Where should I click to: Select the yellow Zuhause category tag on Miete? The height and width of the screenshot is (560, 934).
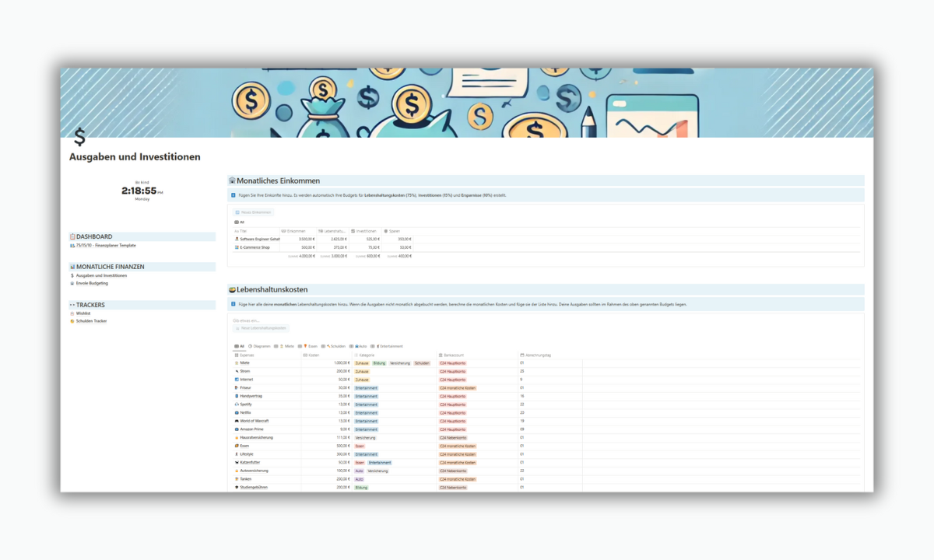(x=360, y=362)
